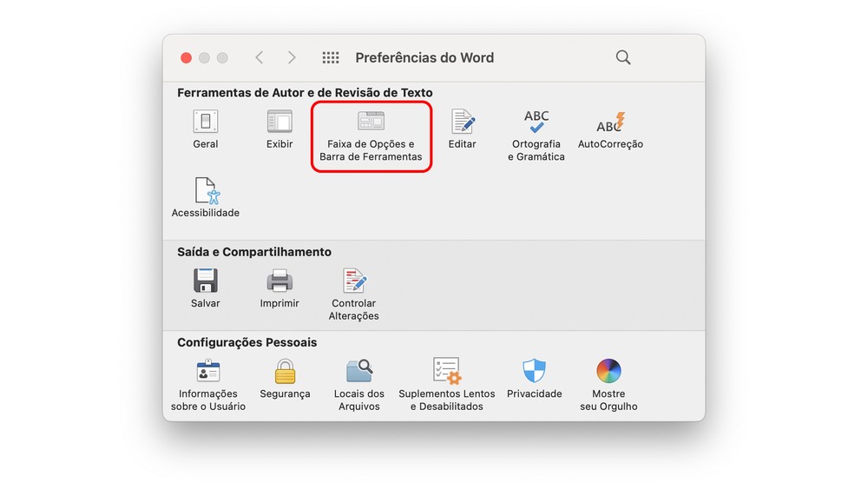Viewport: 868px width, 489px height.
Task: Open Informações sobre o Usuário
Action: (208, 385)
